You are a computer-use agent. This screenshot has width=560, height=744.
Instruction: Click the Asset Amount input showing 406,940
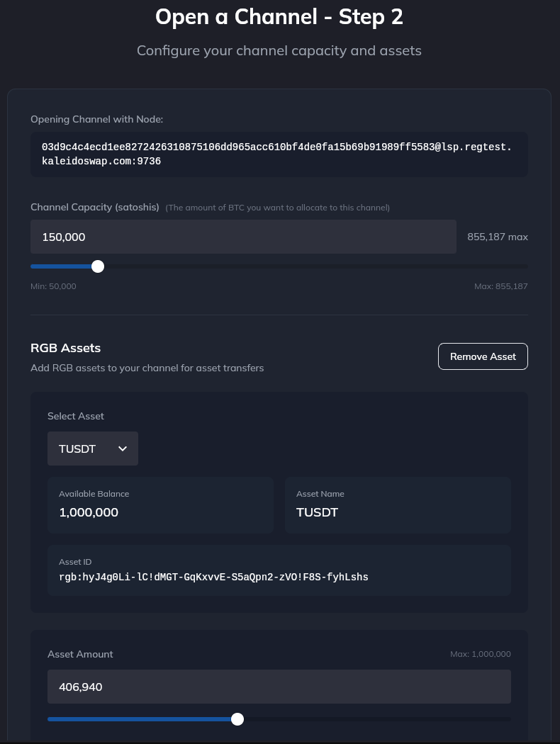tap(279, 686)
